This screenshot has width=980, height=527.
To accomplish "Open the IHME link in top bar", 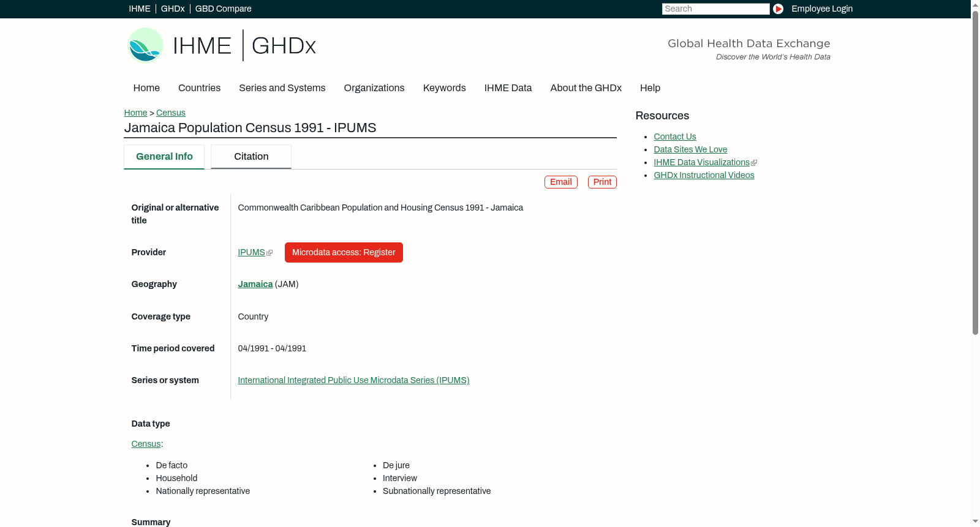I will tap(140, 9).
